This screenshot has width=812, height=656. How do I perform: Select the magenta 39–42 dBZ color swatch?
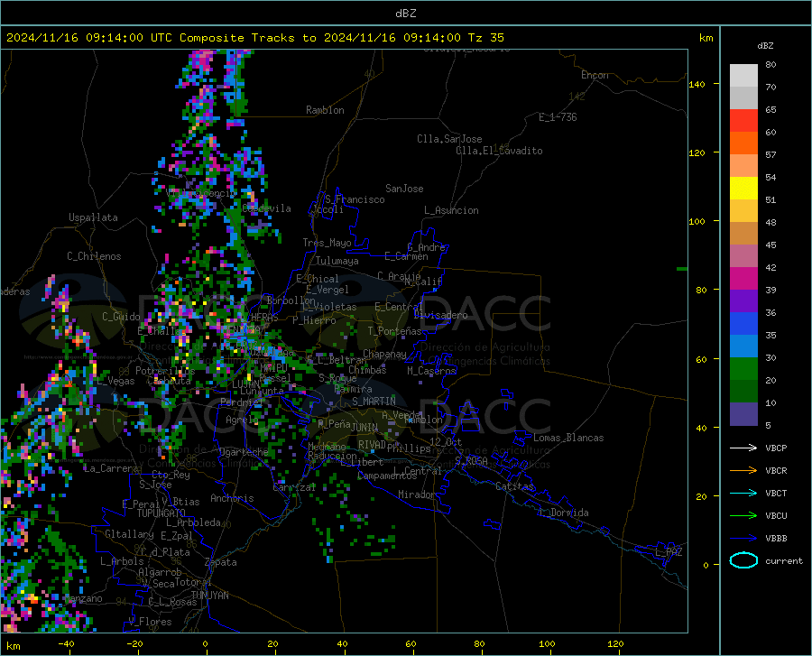[743, 278]
